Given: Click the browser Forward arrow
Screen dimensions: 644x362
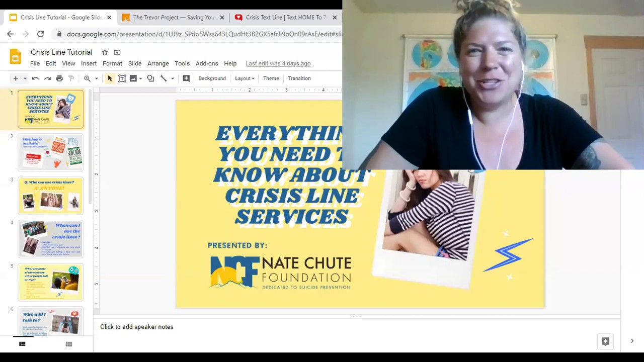Looking at the screenshot, I should click(26, 34).
